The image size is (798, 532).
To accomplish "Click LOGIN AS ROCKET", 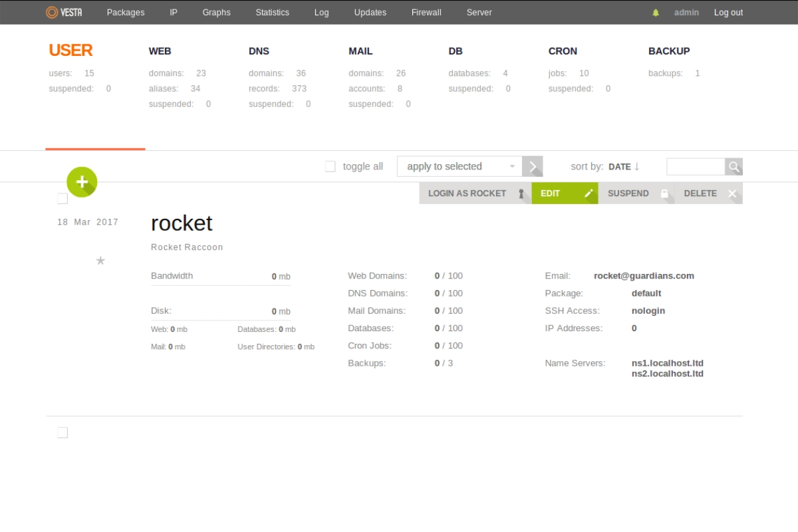I will 467,193.
